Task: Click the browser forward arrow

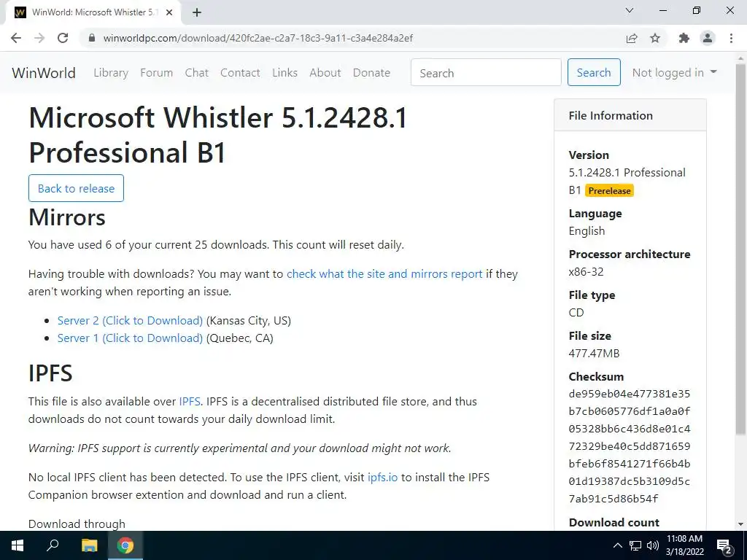Action: pyautogui.click(x=39, y=38)
